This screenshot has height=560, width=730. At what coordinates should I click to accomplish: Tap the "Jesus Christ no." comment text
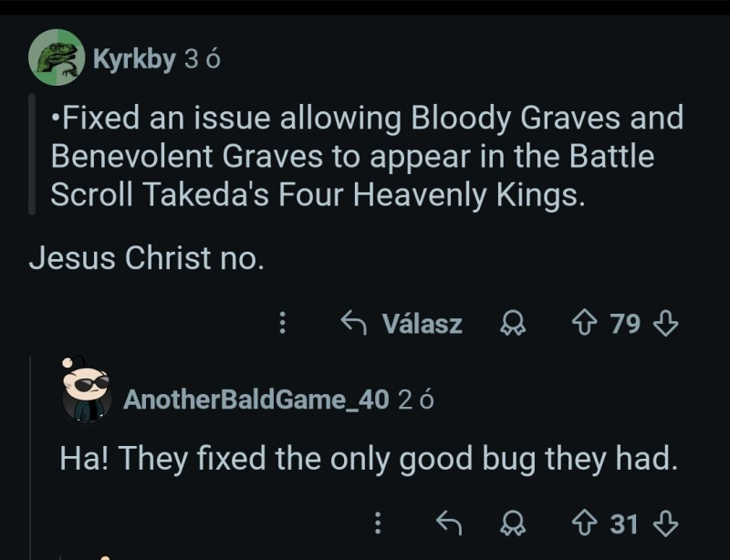(147, 259)
